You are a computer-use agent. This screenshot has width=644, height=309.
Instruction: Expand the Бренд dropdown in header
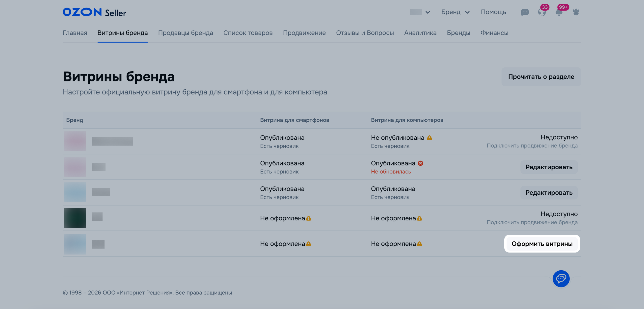pyautogui.click(x=455, y=12)
